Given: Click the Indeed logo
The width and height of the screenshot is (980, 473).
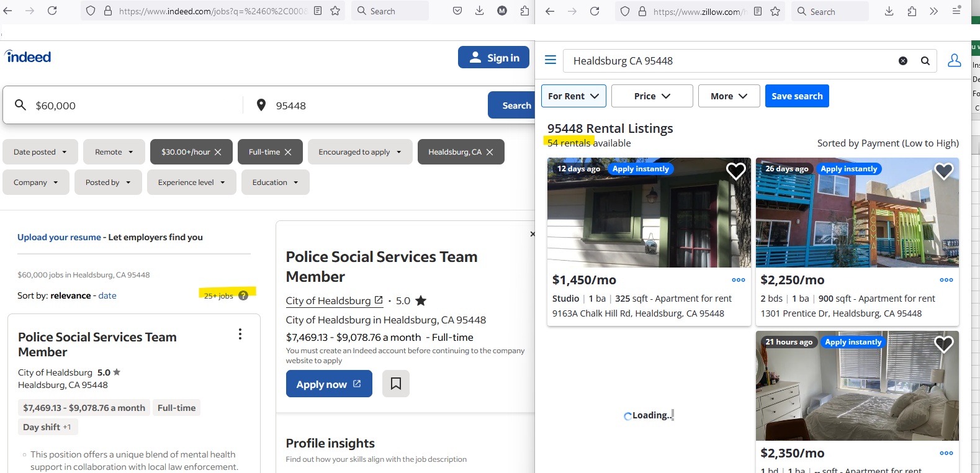Looking at the screenshot, I should pos(28,56).
